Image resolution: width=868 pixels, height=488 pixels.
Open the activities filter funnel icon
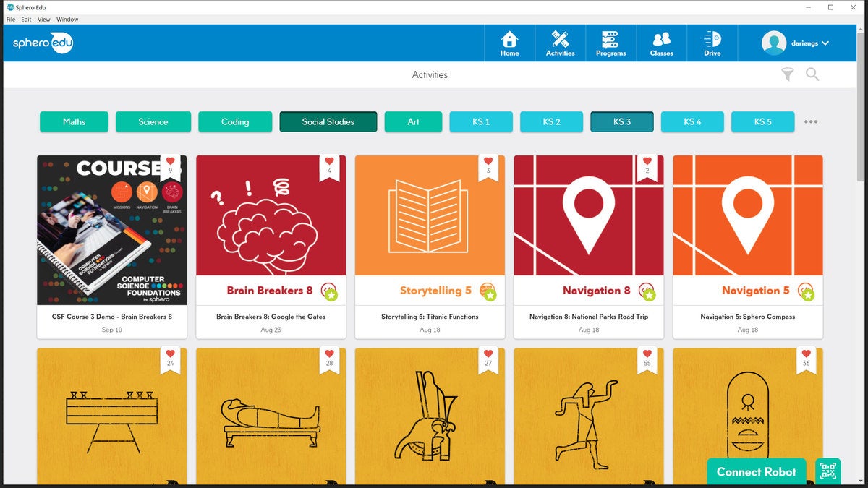(x=788, y=74)
